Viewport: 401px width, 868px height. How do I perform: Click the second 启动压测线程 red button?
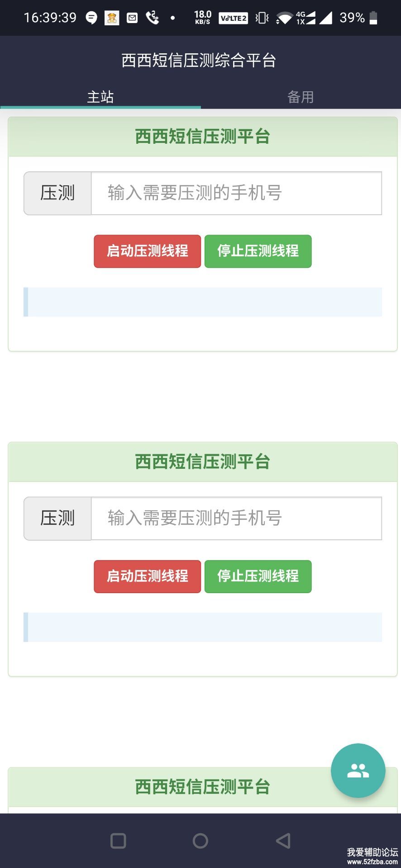148,576
